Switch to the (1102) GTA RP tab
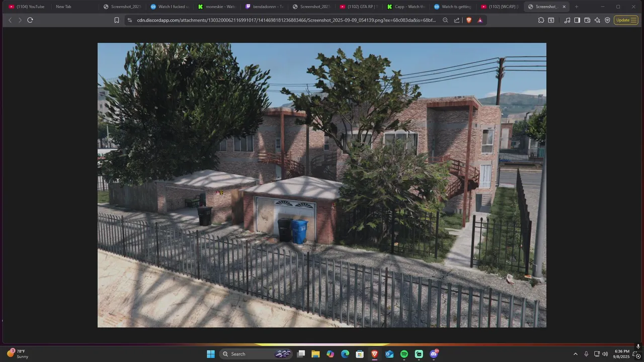Screen dimensions: 644x362 click(x=359, y=7)
